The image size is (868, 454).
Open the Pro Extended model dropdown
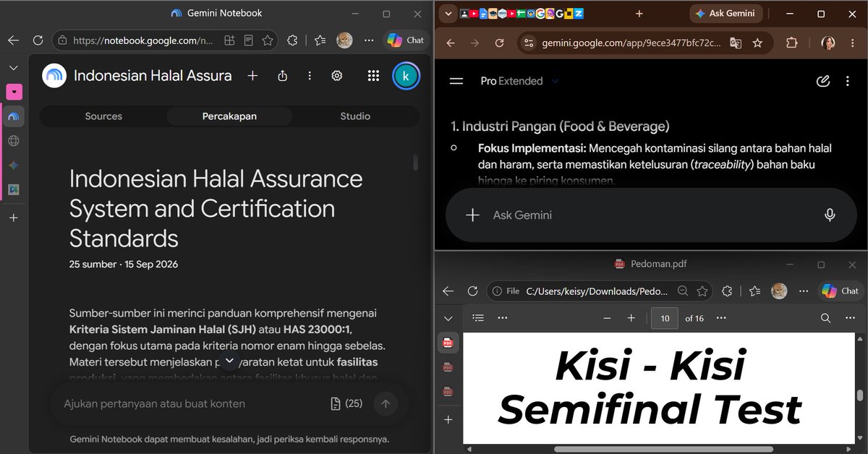point(519,82)
